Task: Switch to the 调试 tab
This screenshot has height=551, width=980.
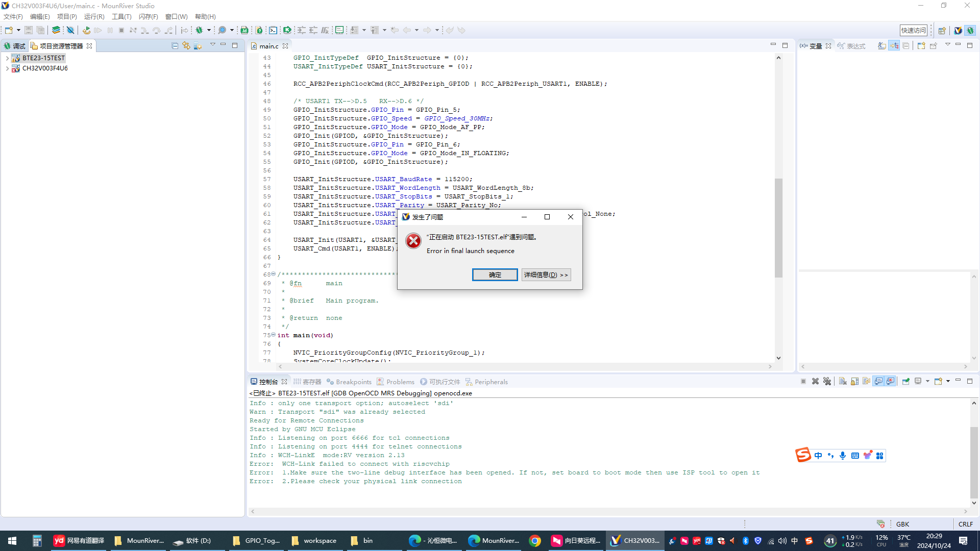Action: pos(15,46)
